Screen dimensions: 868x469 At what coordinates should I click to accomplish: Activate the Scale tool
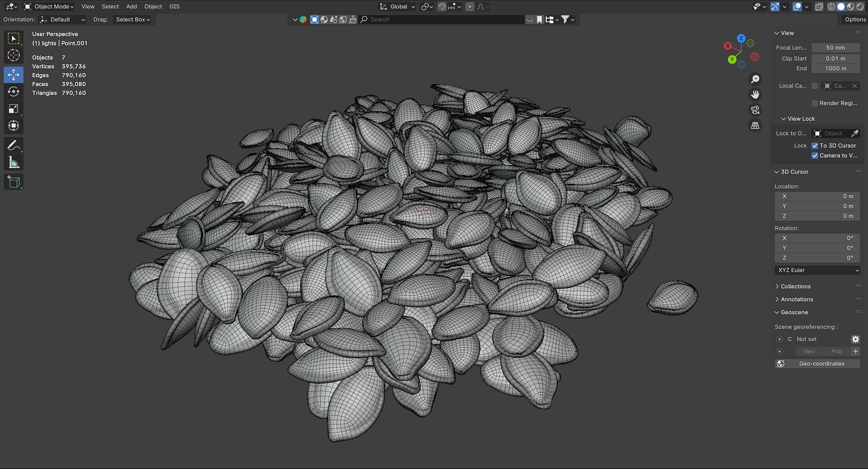coord(13,109)
